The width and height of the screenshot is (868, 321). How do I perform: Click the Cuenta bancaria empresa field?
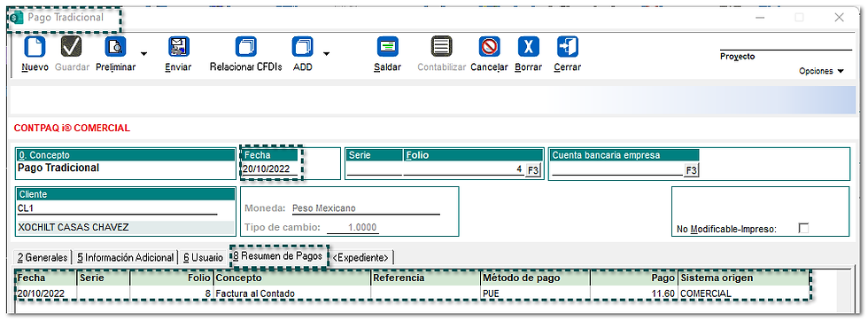coord(617,169)
